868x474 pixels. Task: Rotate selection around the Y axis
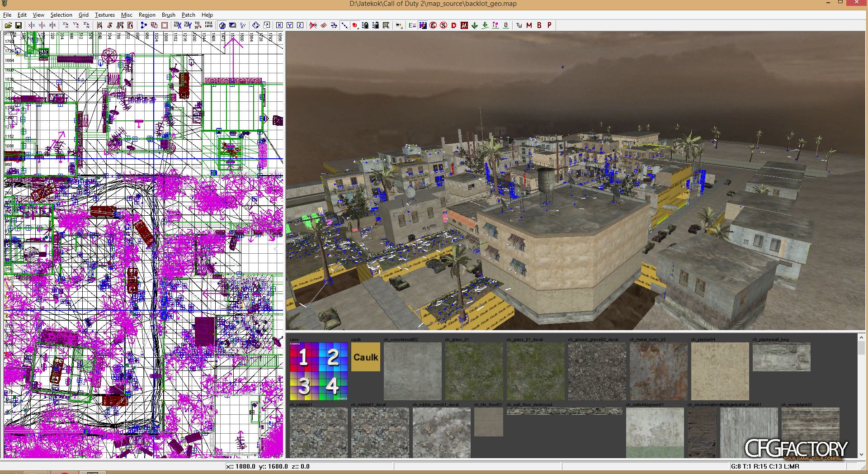coord(76,25)
